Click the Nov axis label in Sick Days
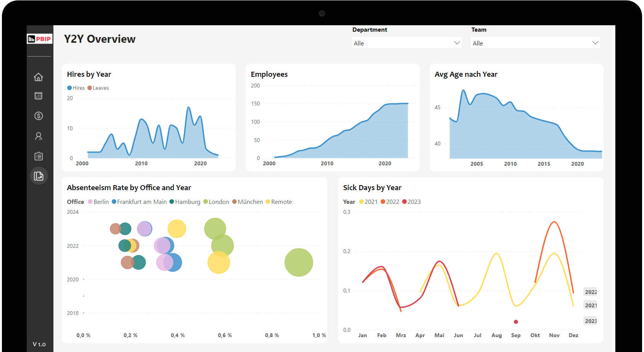This screenshot has height=352, width=644. (554, 335)
